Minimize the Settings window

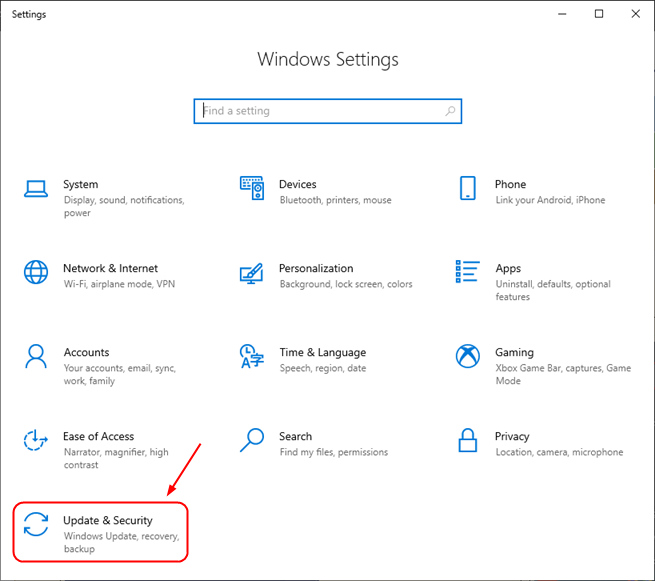tap(562, 14)
